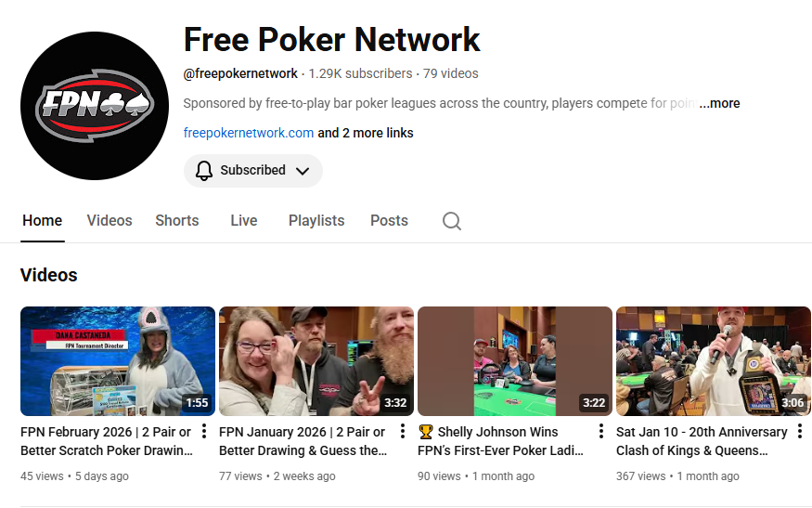Open three-dot menu for 20th Anniversary video
Viewport: 812px width, 508px height.
click(x=800, y=431)
